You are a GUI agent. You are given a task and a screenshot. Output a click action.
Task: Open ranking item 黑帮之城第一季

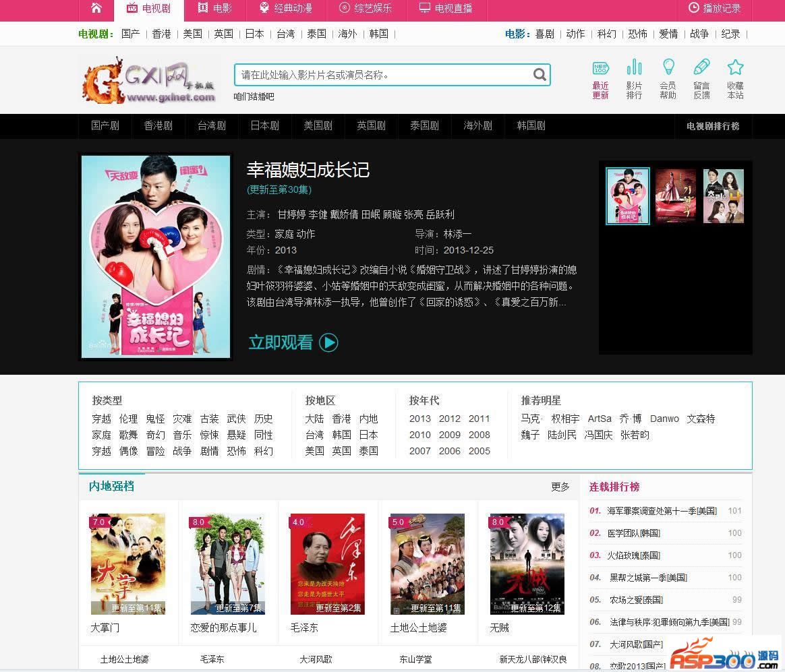pos(648,578)
